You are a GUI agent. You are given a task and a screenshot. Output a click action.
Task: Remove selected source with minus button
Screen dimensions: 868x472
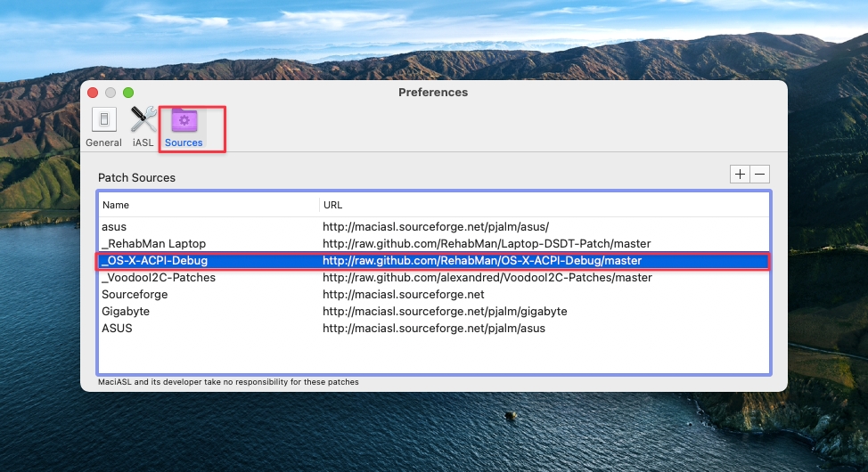pos(760,175)
